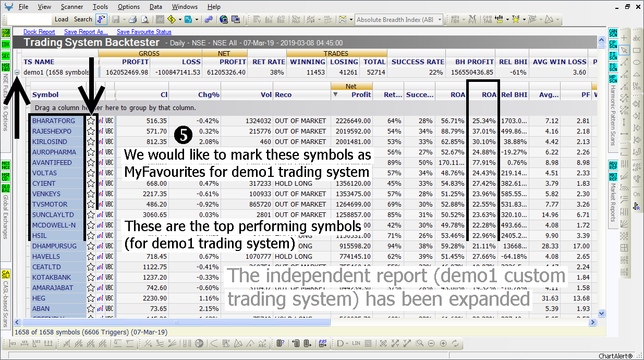Image resolution: width=644 pixels, height=360 pixels.
Task: Select the HP SCN harmonic pattern icon
Action: pyautogui.click(x=613, y=79)
